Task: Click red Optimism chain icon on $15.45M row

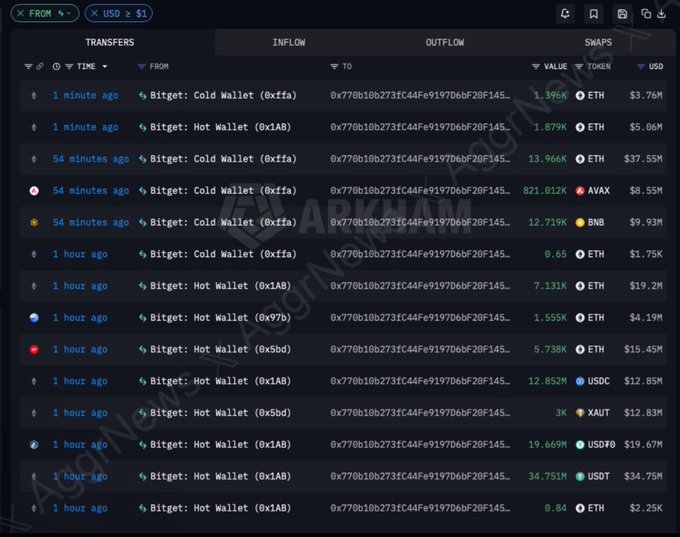Action: [34, 350]
